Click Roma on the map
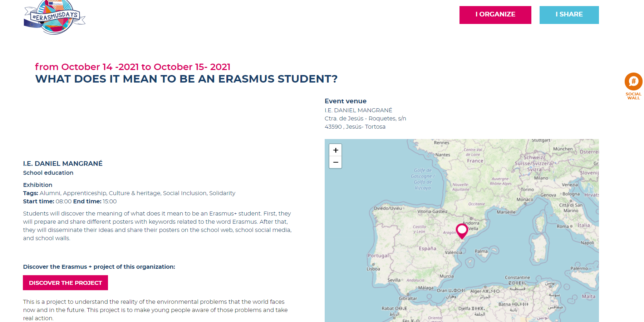Image resolution: width=644 pixels, height=322 pixels. pyautogui.click(x=563, y=226)
